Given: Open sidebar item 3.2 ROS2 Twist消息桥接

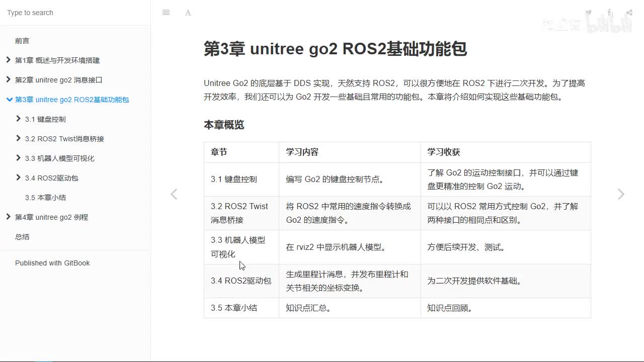Looking at the screenshot, I should (x=64, y=139).
